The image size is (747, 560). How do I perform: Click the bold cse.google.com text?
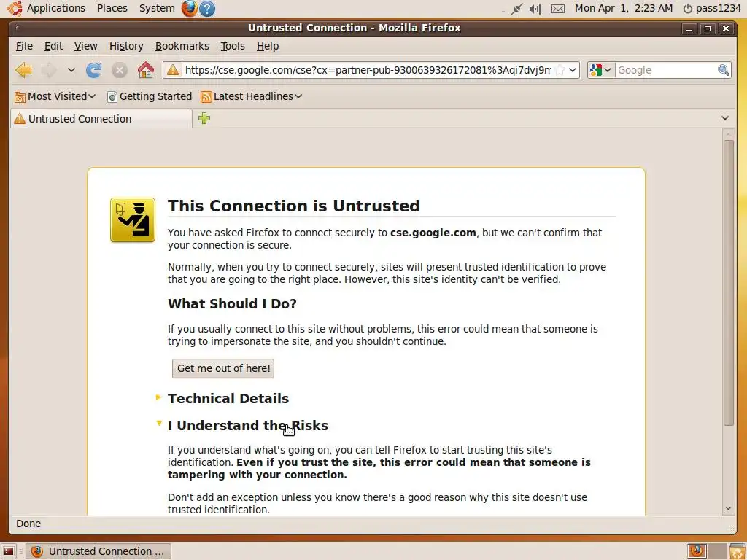[433, 233]
